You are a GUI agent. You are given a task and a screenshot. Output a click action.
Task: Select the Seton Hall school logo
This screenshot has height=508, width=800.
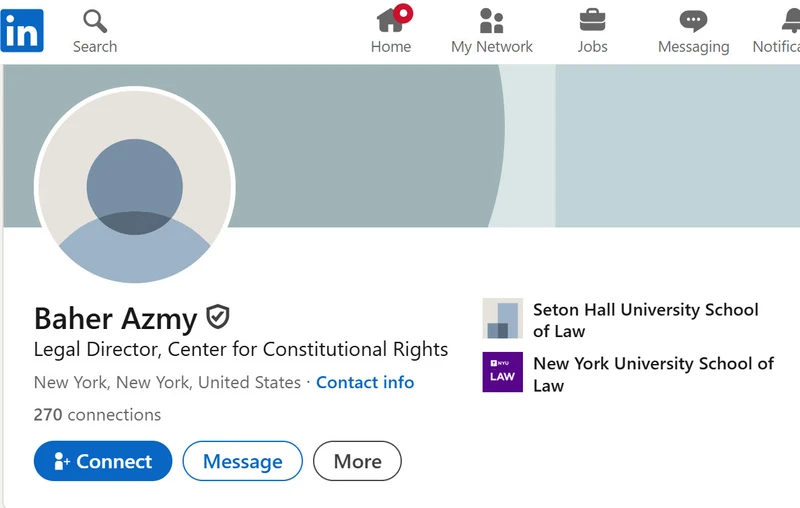pyautogui.click(x=503, y=318)
